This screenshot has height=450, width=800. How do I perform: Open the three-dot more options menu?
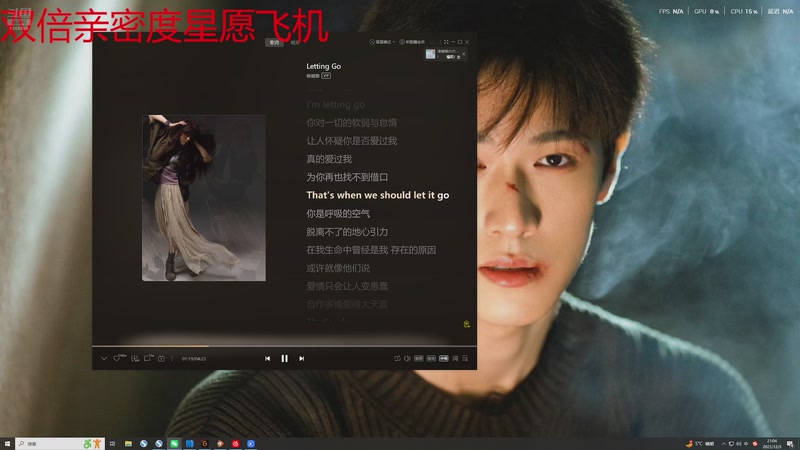pyautogui.click(x=172, y=359)
